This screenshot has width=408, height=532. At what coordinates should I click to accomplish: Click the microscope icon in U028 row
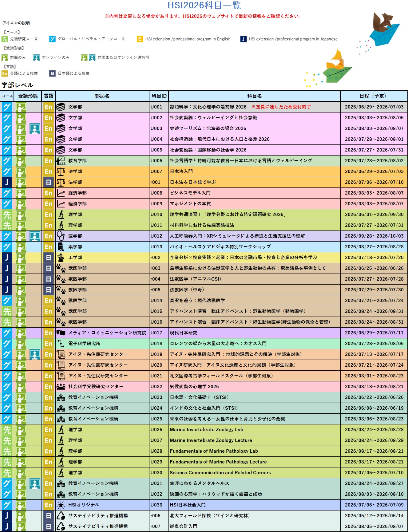61,451
